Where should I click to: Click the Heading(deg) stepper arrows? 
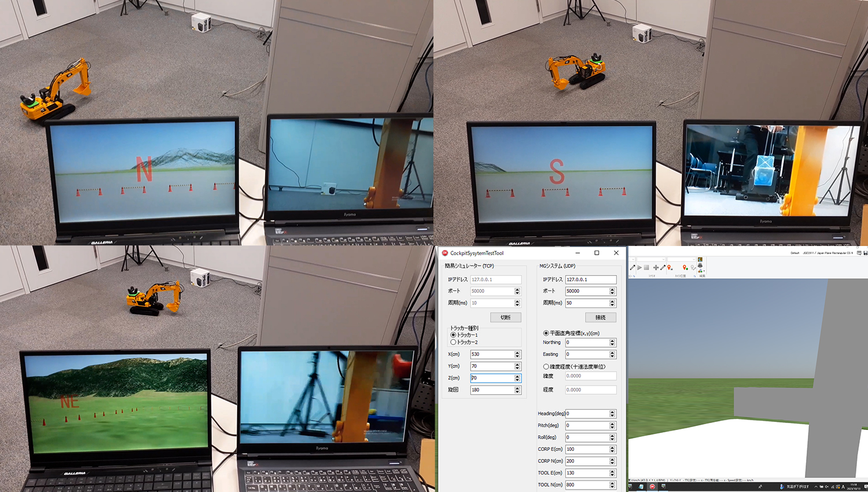612,414
